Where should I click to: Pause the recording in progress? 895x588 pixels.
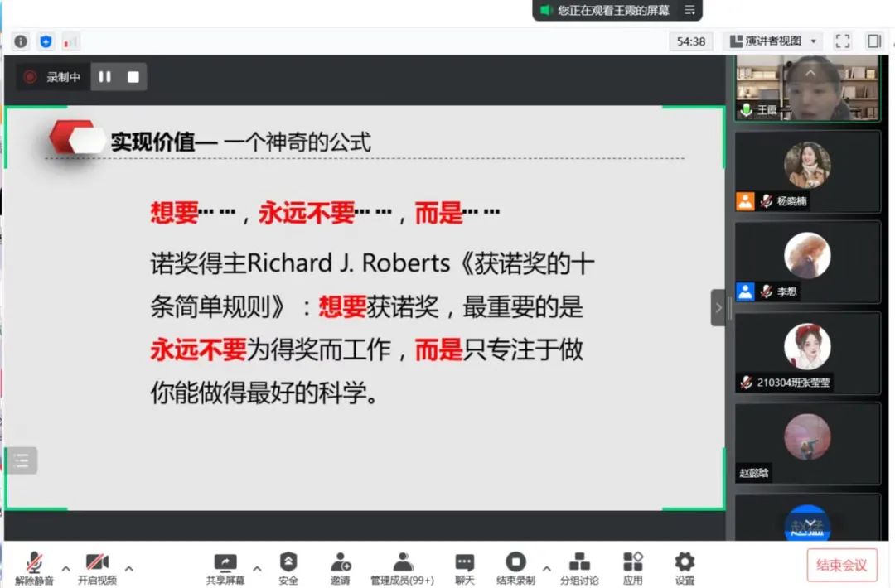[x=105, y=77]
